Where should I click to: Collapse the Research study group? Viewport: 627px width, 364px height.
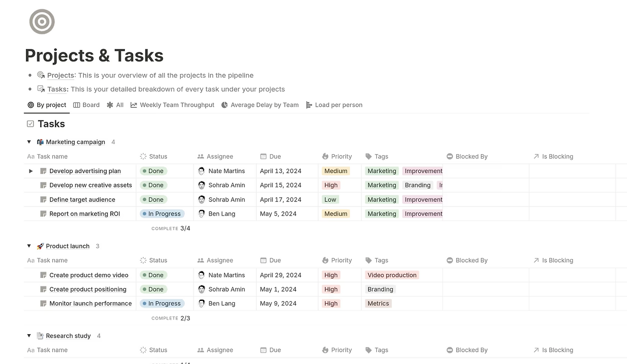pyautogui.click(x=29, y=336)
